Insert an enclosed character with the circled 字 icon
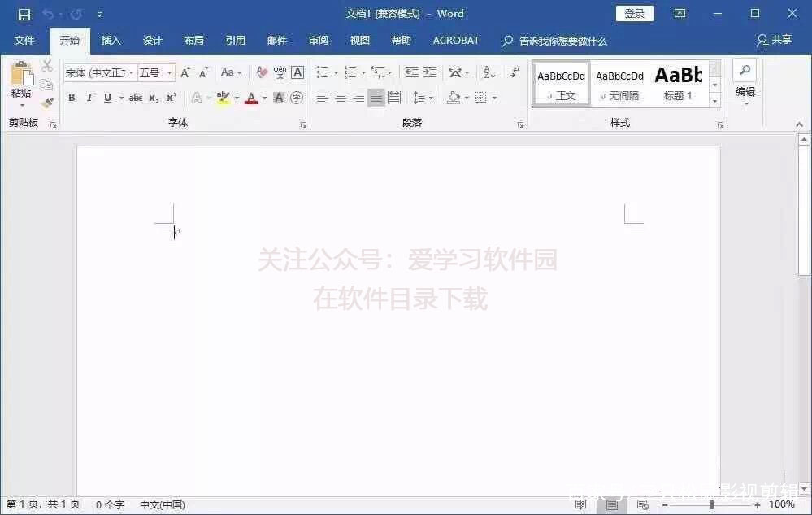The width and height of the screenshot is (812, 515). pyautogui.click(x=297, y=98)
